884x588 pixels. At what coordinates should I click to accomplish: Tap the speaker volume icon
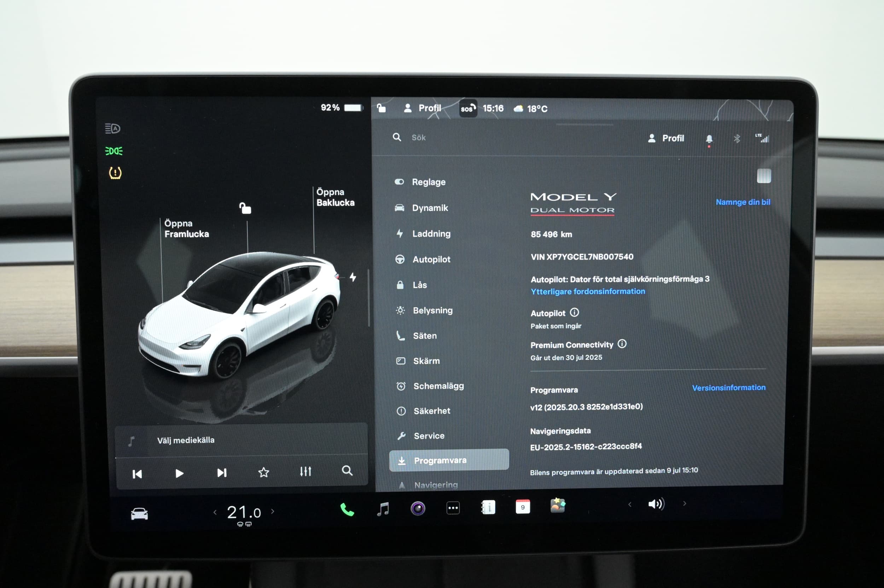point(656,503)
